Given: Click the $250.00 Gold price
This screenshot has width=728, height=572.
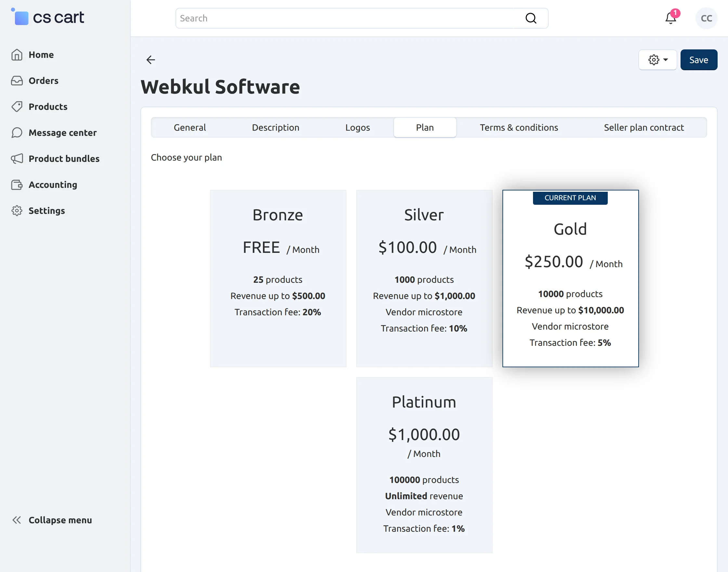Looking at the screenshot, I should tap(554, 262).
